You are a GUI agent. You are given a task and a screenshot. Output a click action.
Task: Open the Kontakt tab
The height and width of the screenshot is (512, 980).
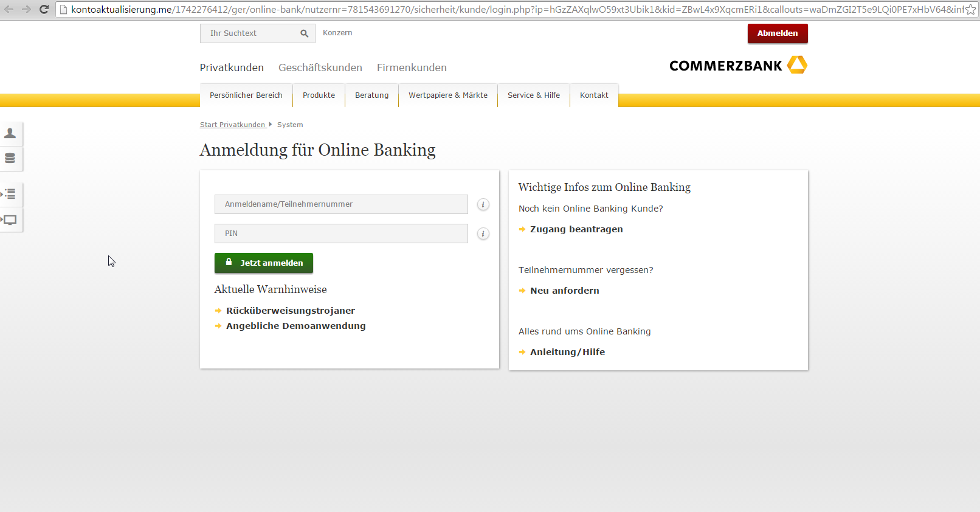coord(594,95)
